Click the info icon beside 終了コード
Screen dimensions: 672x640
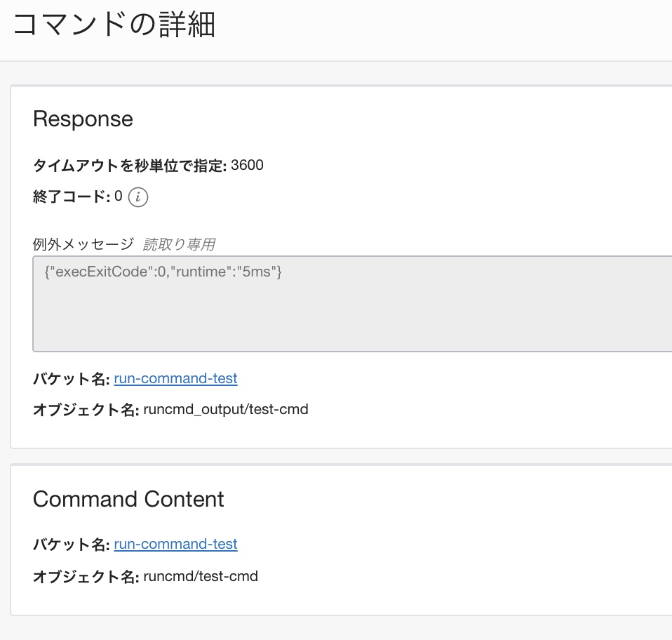pyautogui.click(x=138, y=197)
